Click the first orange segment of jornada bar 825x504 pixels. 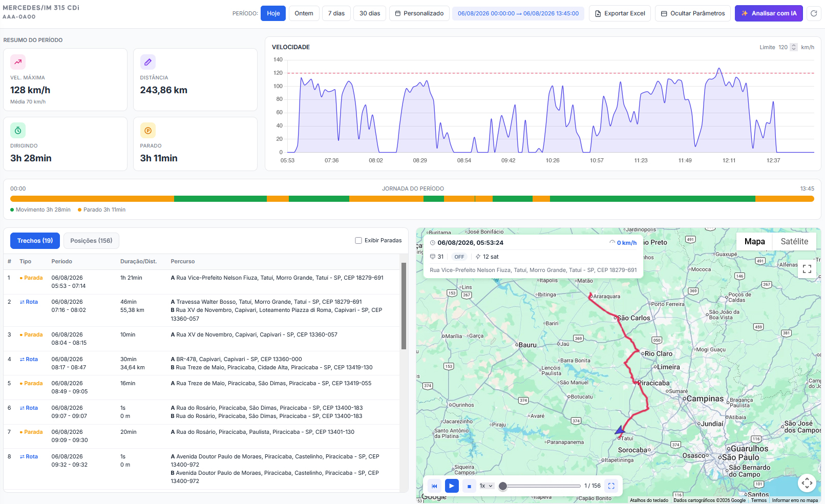point(92,199)
